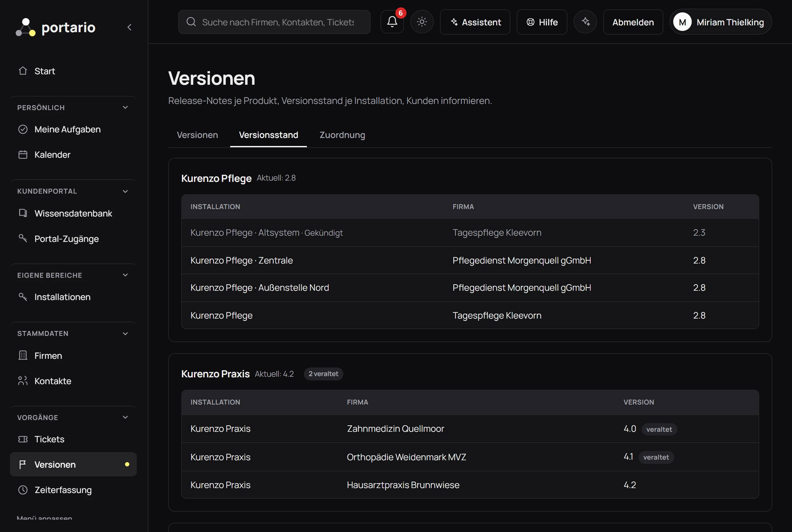Select Versionen in sidebar

point(73,465)
